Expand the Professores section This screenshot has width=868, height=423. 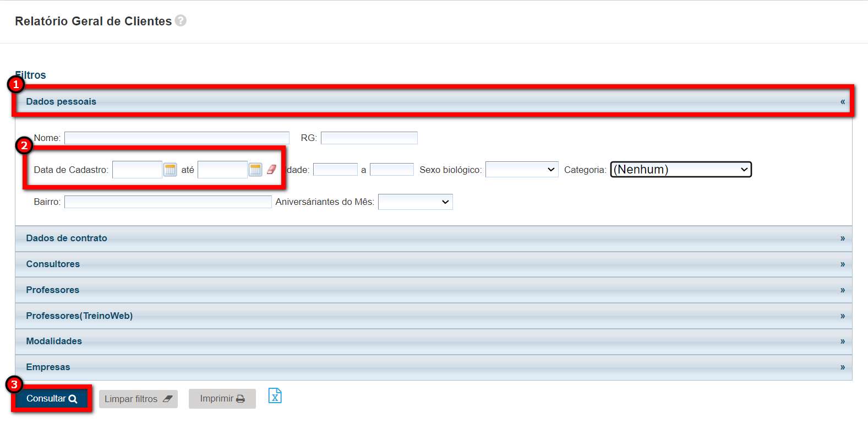(x=842, y=290)
